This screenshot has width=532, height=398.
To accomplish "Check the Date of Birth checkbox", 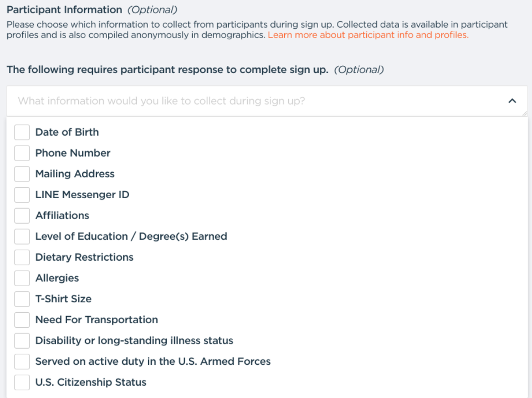I will pyautogui.click(x=22, y=132).
